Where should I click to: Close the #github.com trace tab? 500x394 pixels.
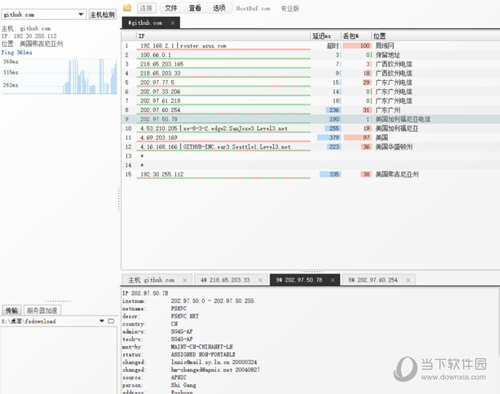click(172, 23)
